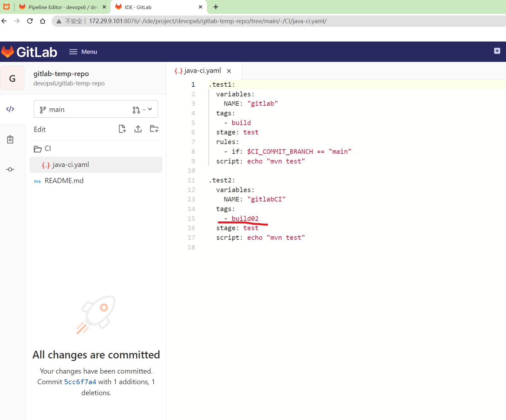This screenshot has width=506, height=420.
Task: Click the Edit label in sidebar
Action: [40, 130]
